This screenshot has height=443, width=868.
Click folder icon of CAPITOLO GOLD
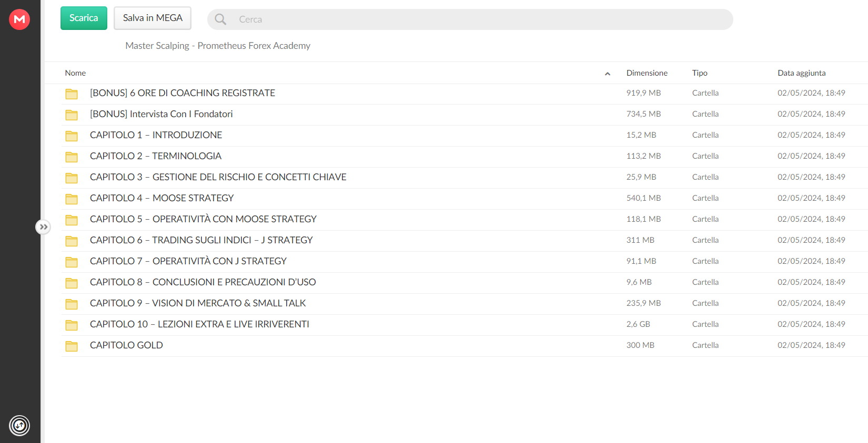(72, 346)
